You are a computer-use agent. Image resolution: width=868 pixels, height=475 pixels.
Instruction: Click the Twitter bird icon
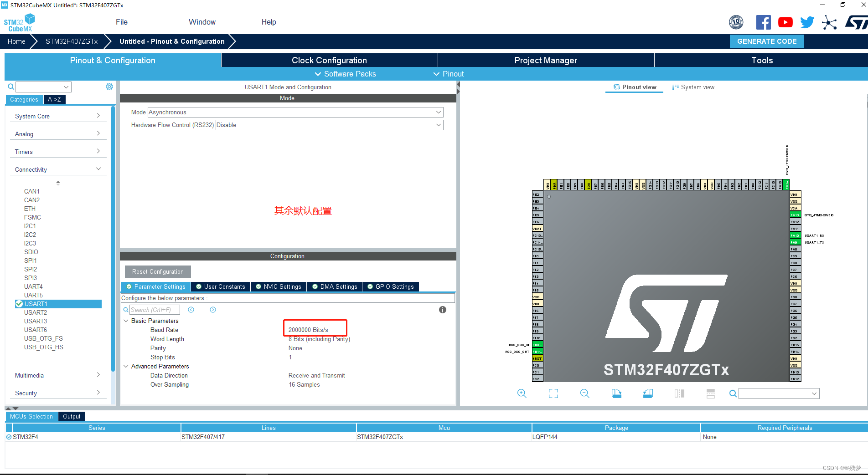click(x=807, y=22)
